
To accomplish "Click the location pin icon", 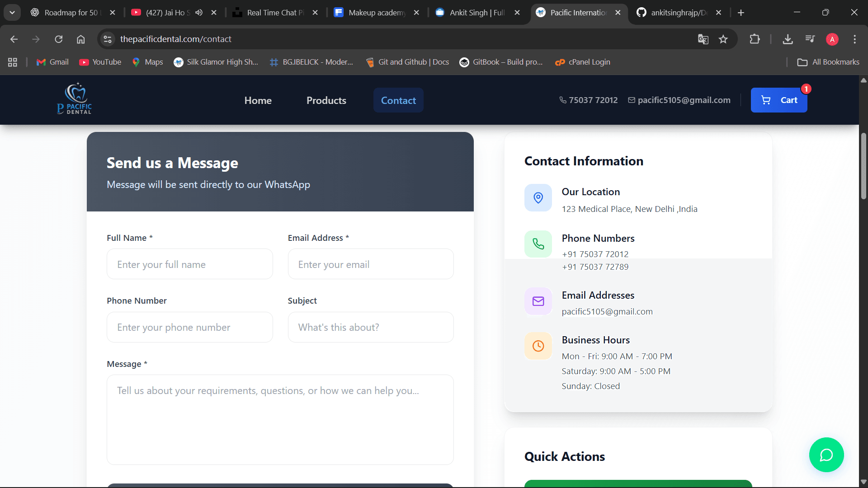I will point(538,198).
